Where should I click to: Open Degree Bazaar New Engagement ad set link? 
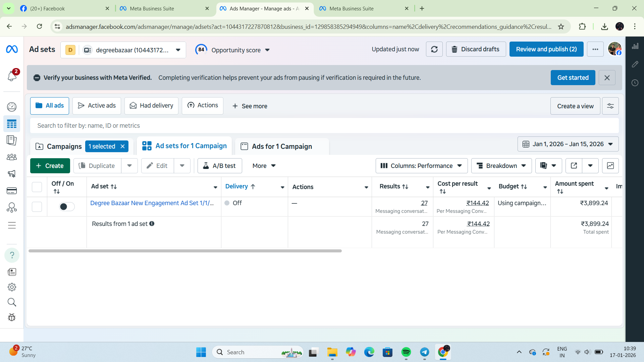coord(152,203)
